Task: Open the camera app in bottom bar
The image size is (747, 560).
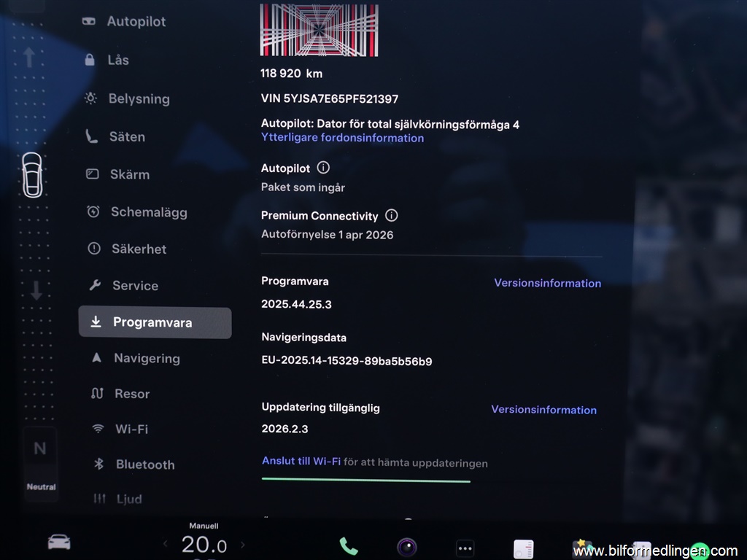Action: pos(407,547)
